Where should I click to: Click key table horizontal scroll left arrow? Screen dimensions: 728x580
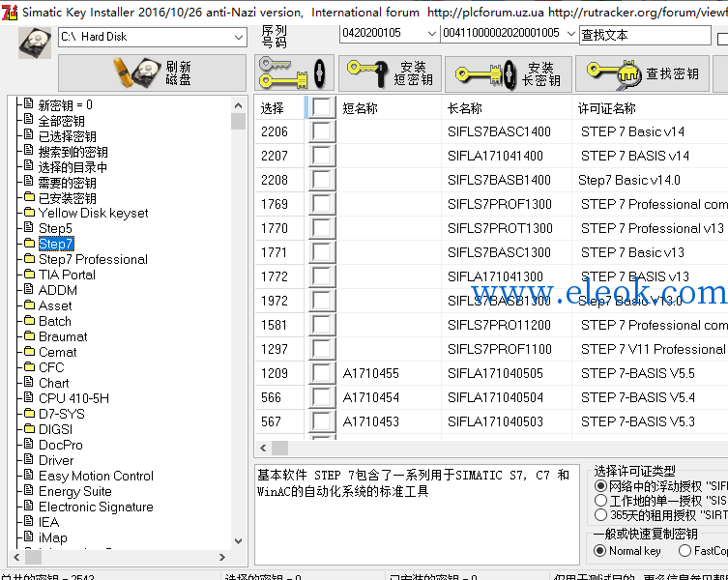pos(263,448)
